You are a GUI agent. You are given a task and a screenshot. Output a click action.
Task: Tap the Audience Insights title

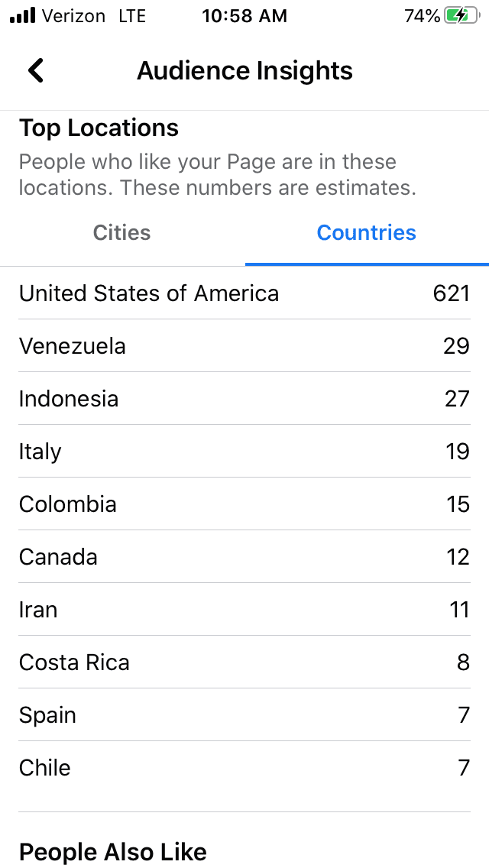244,71
